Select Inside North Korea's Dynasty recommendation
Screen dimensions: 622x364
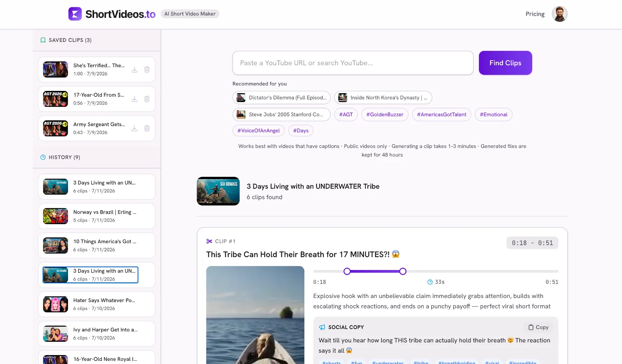(383, 98)
